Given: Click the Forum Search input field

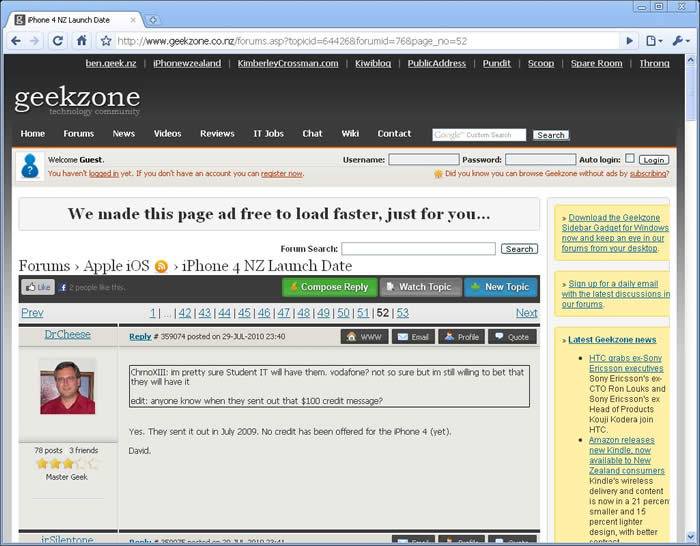Looking at the screenshot, I should click(418, 249).
